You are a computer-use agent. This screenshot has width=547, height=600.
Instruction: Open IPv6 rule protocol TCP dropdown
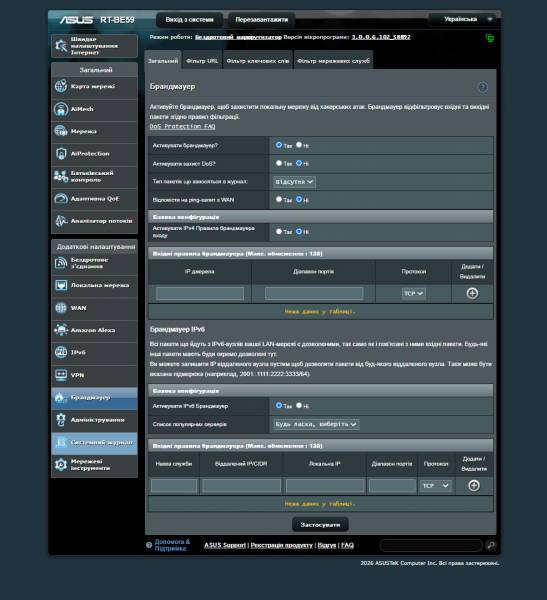point(436,486)
